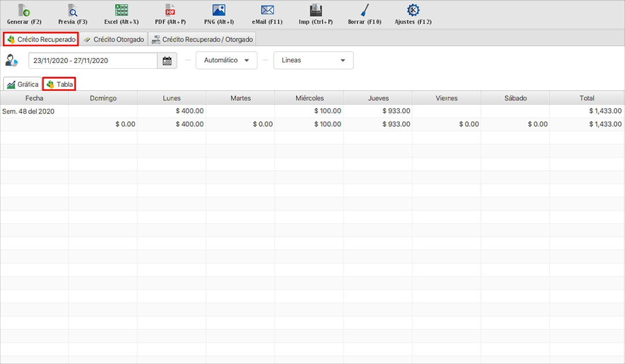
Task: Click the date range input field
Action: [93, 61]
